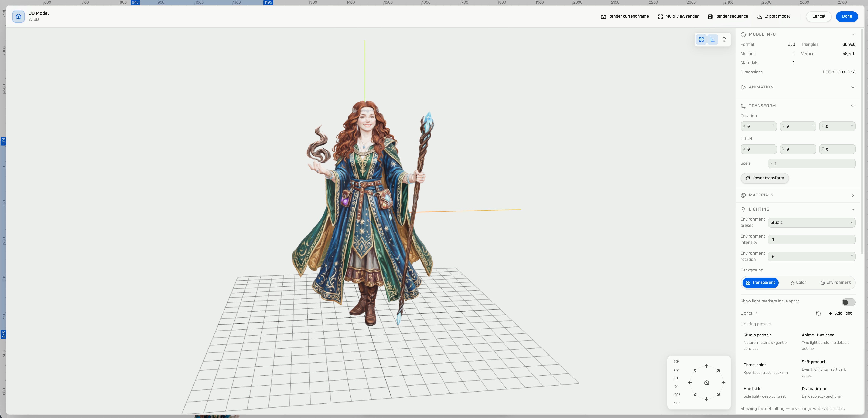Set camera elevation to -30°
Image resolution: width=868 pixels, height=418 pixels.
(x=676, y=395)
